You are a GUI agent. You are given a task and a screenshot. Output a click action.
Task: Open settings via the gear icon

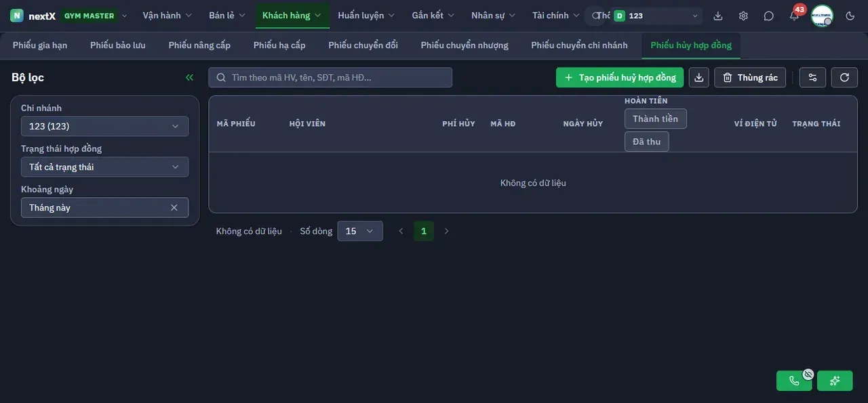(743, 16)
